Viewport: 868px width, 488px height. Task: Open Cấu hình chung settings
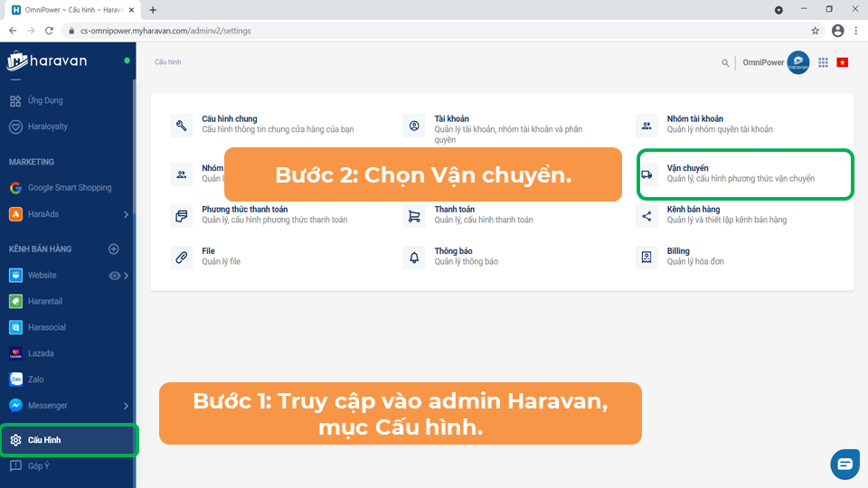[230, 119]
